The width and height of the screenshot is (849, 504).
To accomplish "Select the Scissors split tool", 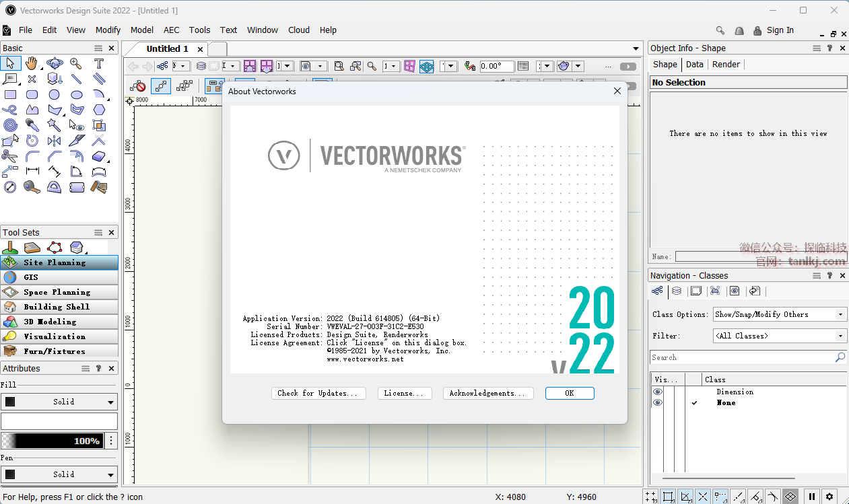I will click(x=9, y=156).
